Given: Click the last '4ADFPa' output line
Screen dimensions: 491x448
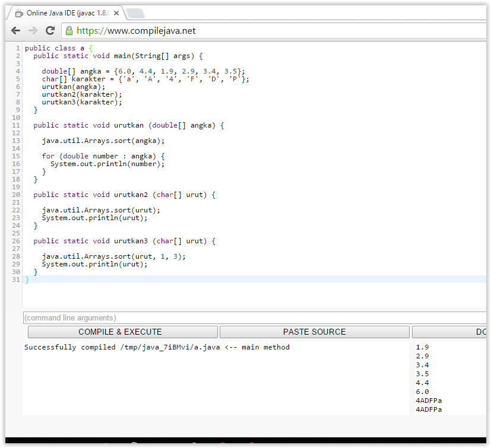Looking at the screenshot, I should pyautogui.click(x=429, y=409).
